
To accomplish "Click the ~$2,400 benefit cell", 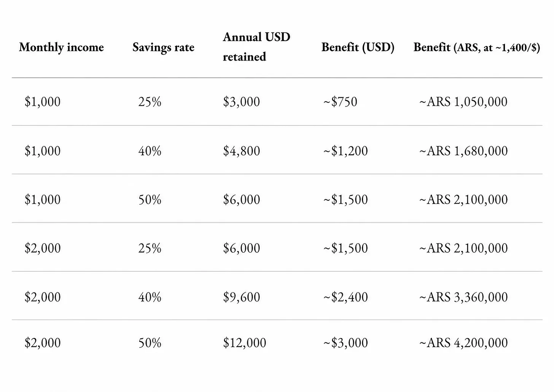I will click(x=345, y=297).
